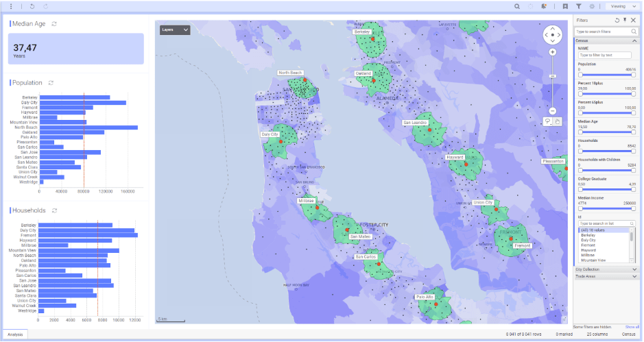The height and width of the screenshot is (342, 644).
Task: Toggle the filters funnel icon
Action: point(579,6)
